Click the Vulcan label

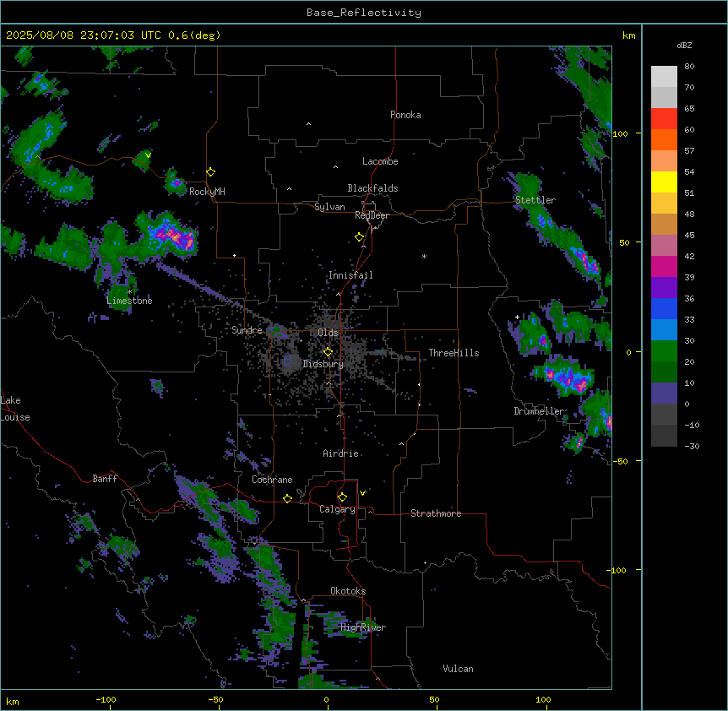point(458,669)
